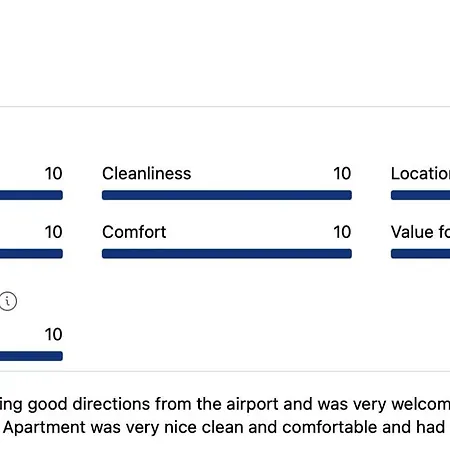The height and width of the screenshot is (450, 450).
Task: Select the Comfort category label
Action: [134, 232]
